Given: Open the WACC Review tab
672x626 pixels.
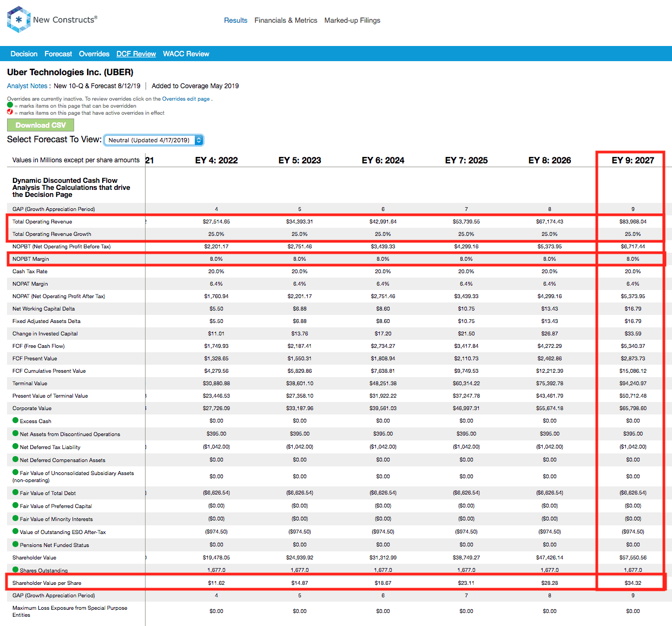Looking at the screenshot, I should [x=186, y=54].
